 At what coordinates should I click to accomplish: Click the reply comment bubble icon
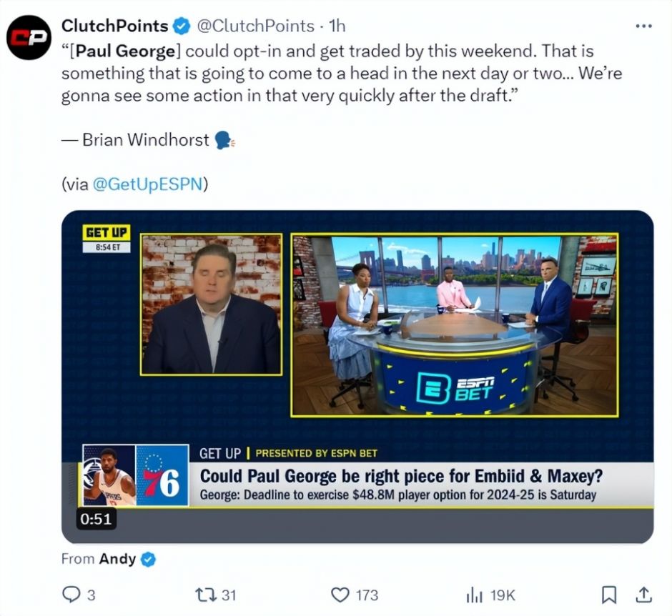(71, 595)
